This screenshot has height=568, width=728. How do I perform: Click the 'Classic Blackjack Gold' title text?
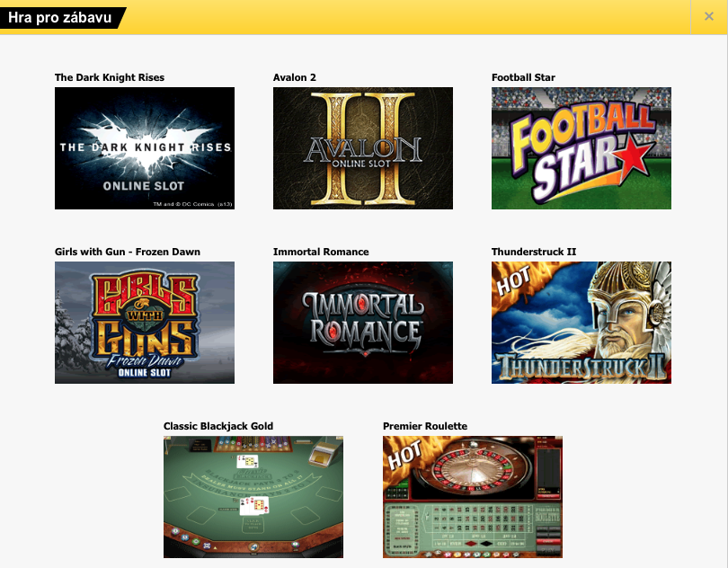click(218, 426)
